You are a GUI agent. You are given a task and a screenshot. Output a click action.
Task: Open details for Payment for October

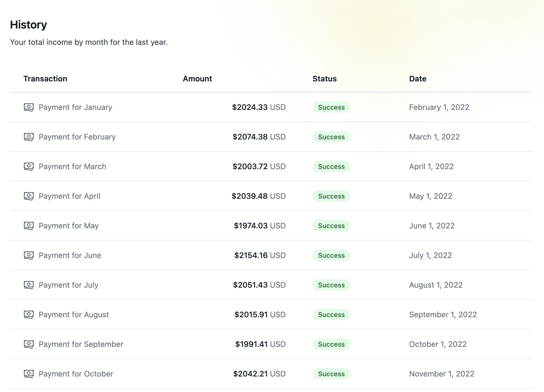76,374
